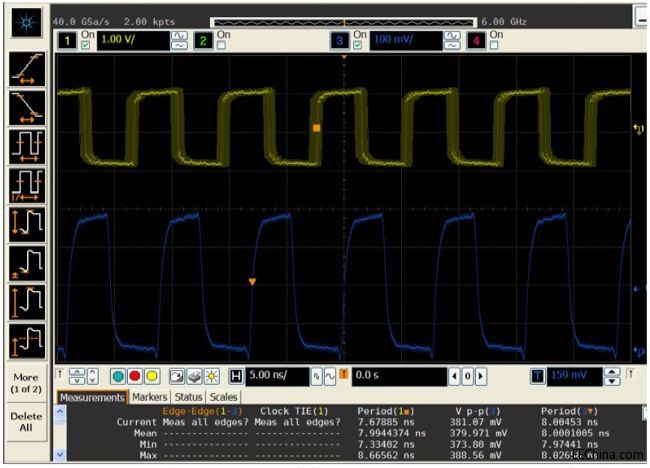Image resolution: width=650 pixels, height=468 pixels.
Task: Click the Period(1) measurement header
Action: tap(386, 411)
